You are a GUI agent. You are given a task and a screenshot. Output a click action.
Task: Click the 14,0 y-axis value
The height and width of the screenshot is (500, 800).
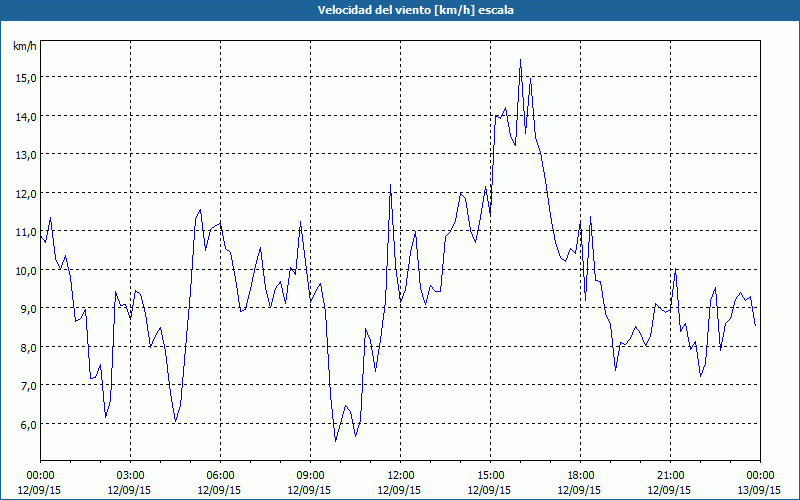[x=26, y=116]
